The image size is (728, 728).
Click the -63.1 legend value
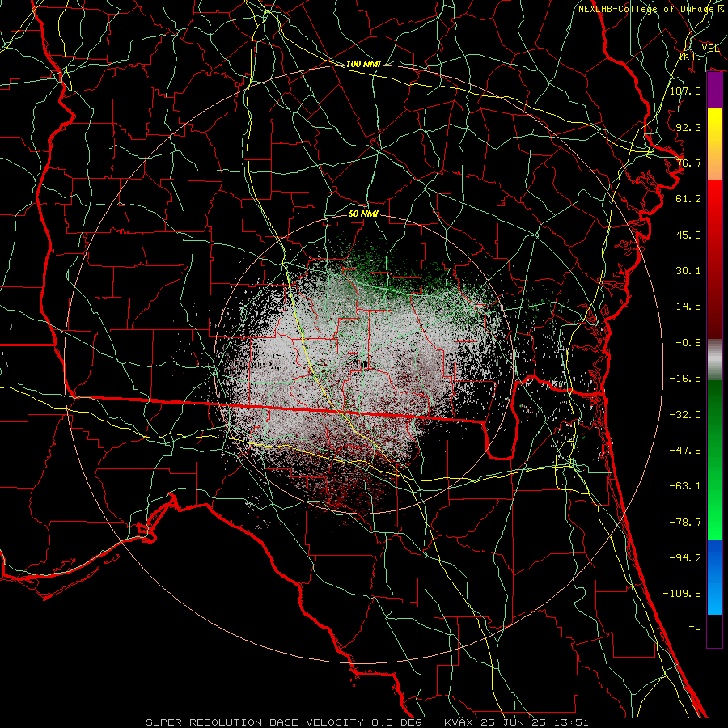685,486
